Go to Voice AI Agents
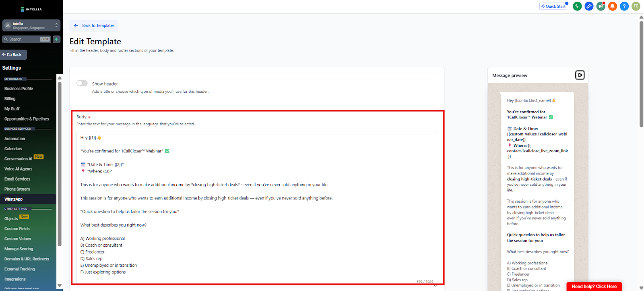Screen dimensions: 644x291 pyautogui.click(x=18, y=169)
